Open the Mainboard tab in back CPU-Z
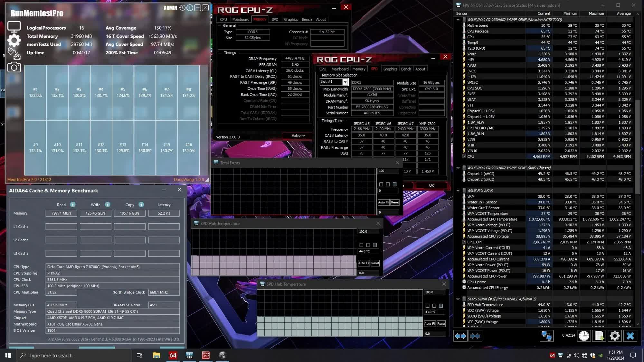This screenshot has height=362, width=644. [241, 19]
